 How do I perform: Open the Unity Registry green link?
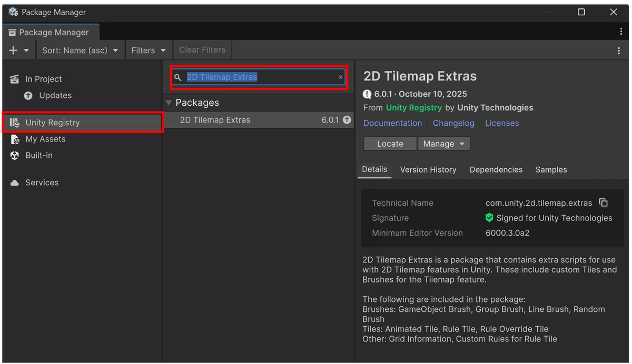(x=414, y=108)
